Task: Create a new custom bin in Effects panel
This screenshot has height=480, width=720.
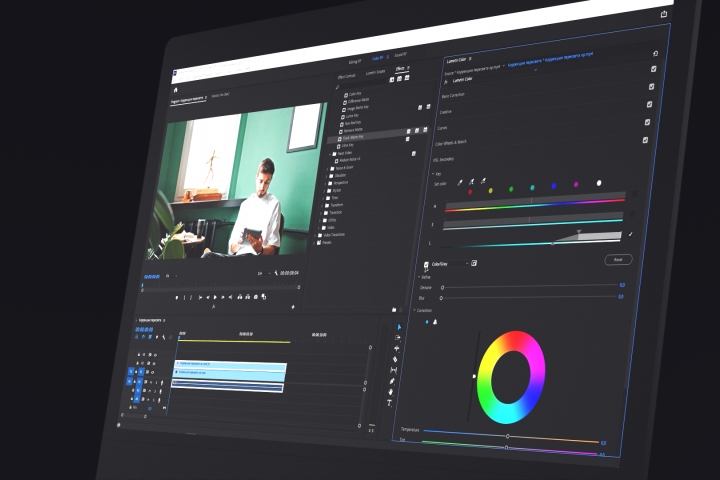Action: click(394, 310)
